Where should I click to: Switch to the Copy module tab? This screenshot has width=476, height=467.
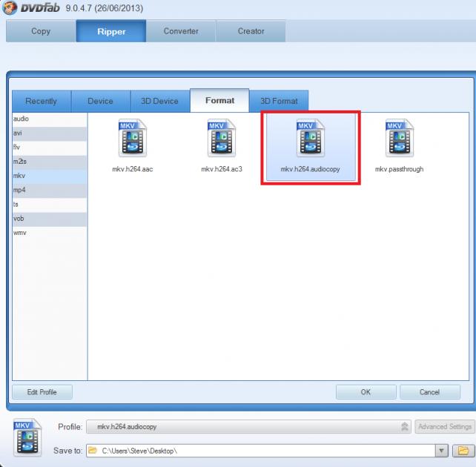point(41,31)
